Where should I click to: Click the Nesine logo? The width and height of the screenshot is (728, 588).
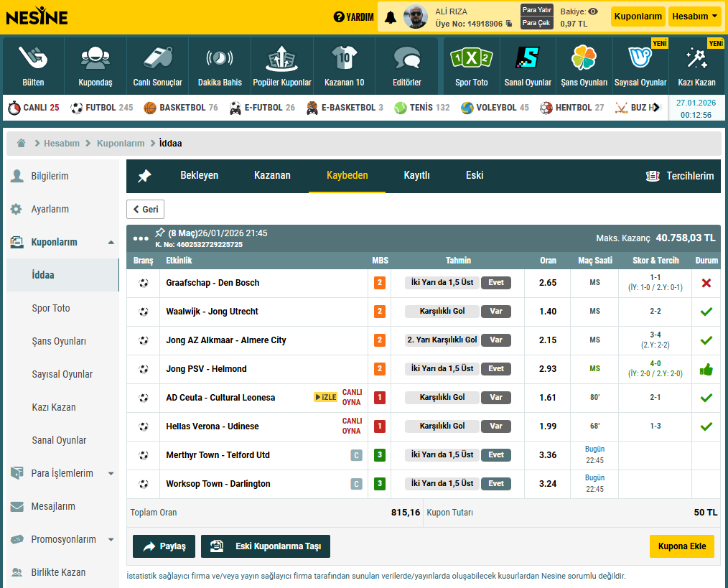tap(37, 17)
